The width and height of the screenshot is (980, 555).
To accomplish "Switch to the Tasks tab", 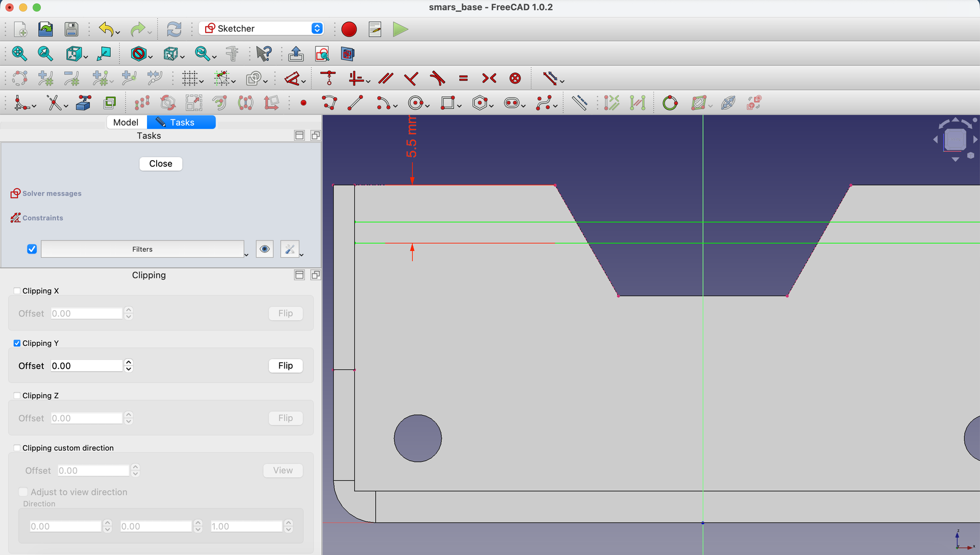I will click(x=181, y=122).
